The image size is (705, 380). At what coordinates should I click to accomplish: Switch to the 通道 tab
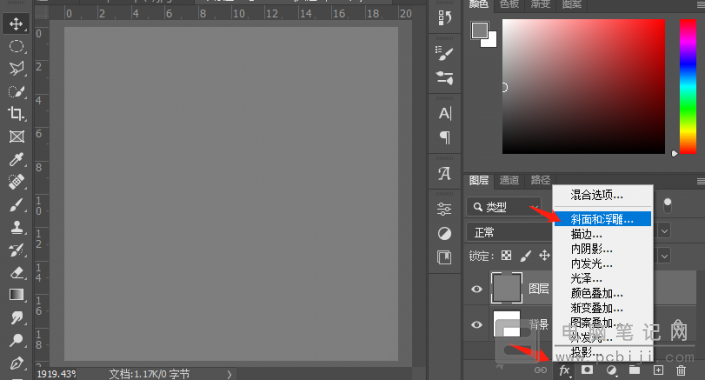(x=509, y=180)
